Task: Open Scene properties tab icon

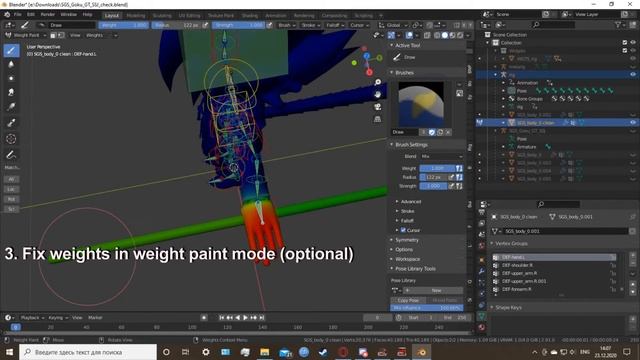Action: click(x=482, y=234)
